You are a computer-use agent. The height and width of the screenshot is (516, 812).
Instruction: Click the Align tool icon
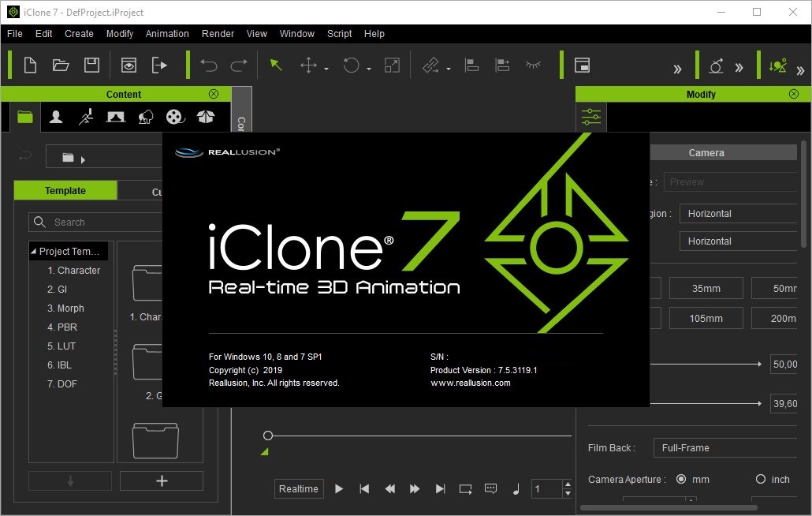click(471, 65)
